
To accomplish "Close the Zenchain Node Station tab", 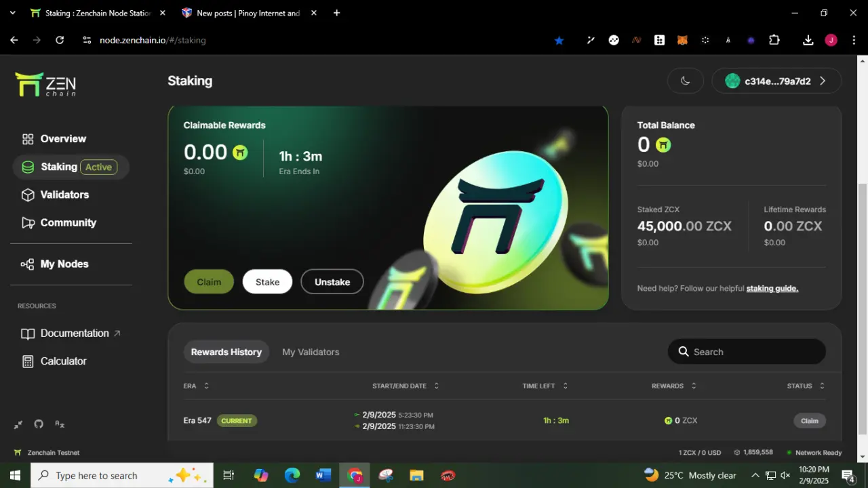I will tap(162, 13).
